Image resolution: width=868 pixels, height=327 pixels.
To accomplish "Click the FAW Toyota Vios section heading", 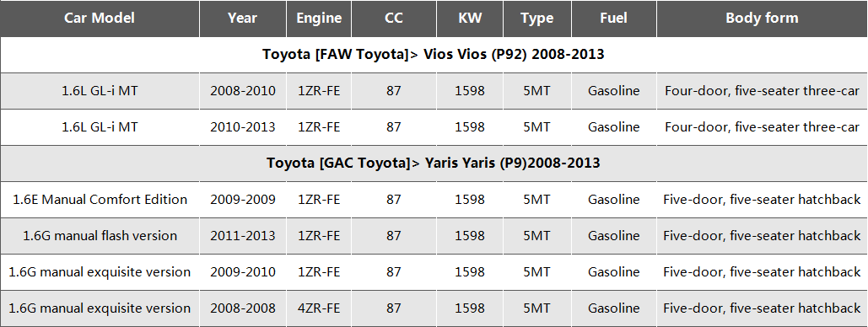I will 434,54.
